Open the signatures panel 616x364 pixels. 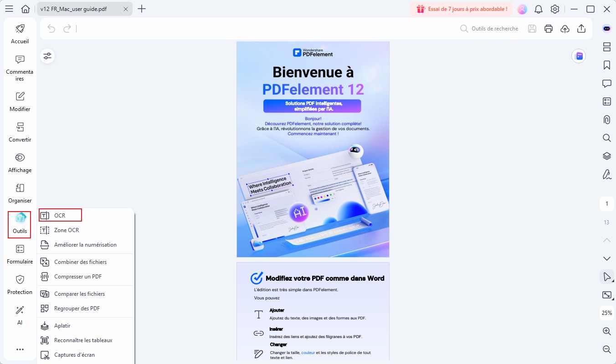click(606, 174)
